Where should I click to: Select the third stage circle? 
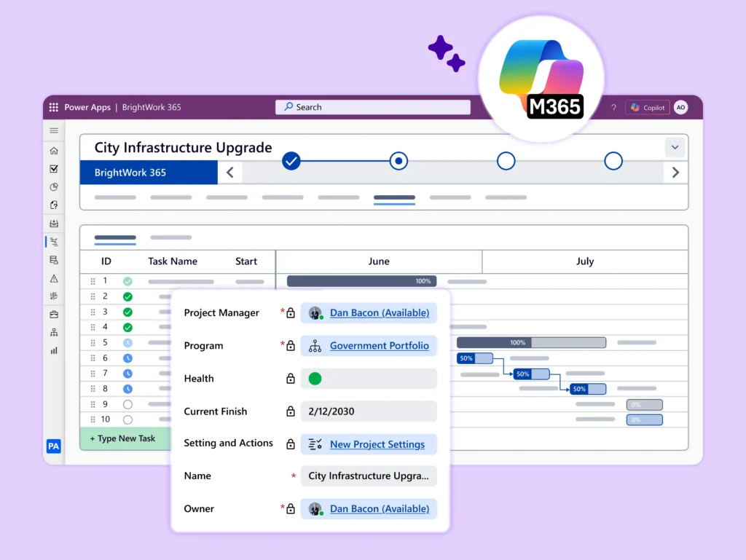506,161
